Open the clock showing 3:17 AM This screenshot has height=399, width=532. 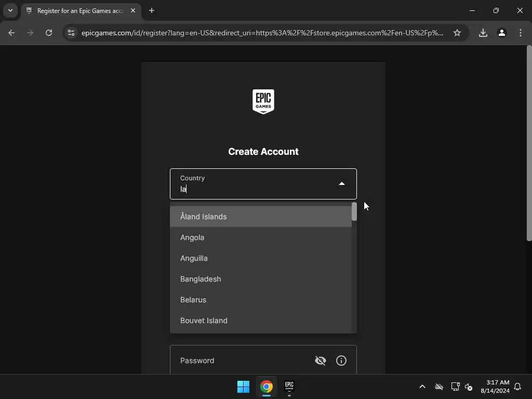coord(495,387)
